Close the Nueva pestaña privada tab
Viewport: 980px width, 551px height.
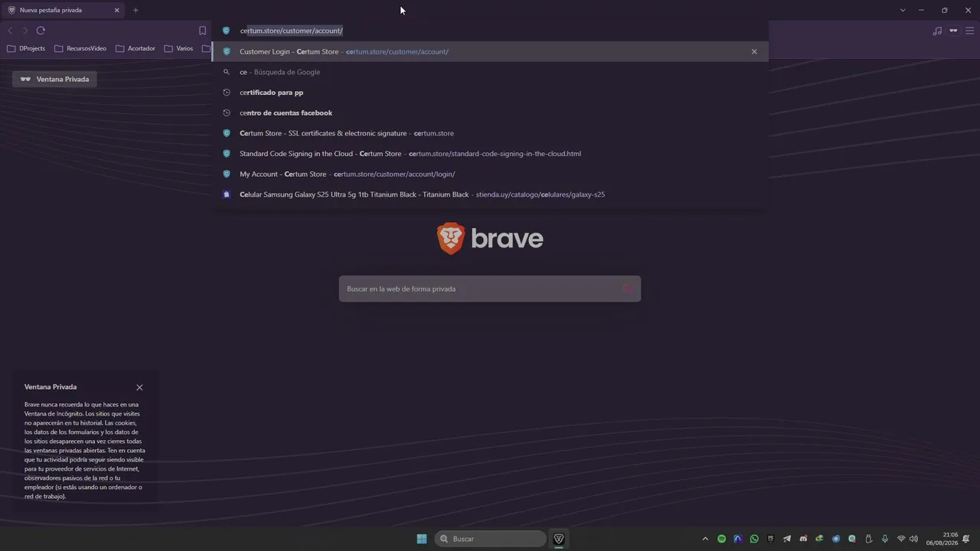click(116, 10)
